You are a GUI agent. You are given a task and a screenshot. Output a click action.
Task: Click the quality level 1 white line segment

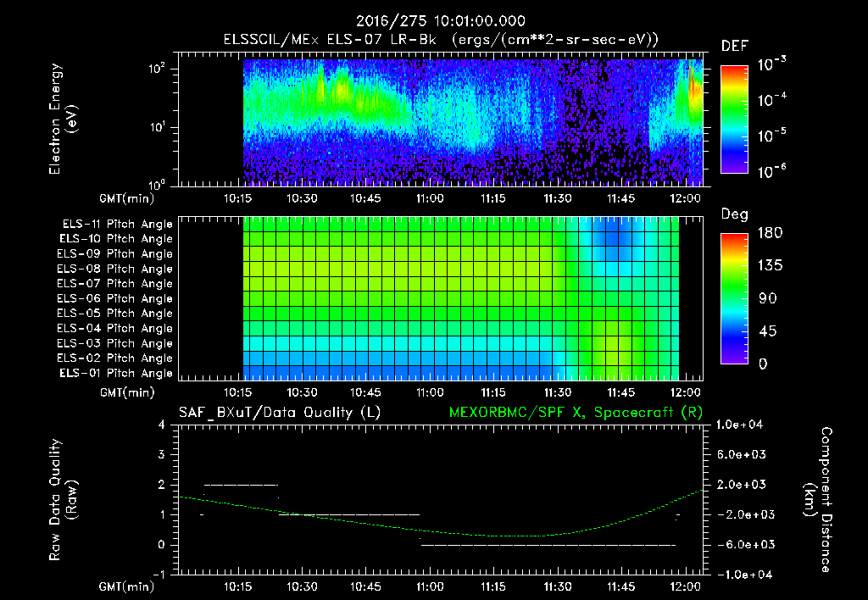(348, 514)
